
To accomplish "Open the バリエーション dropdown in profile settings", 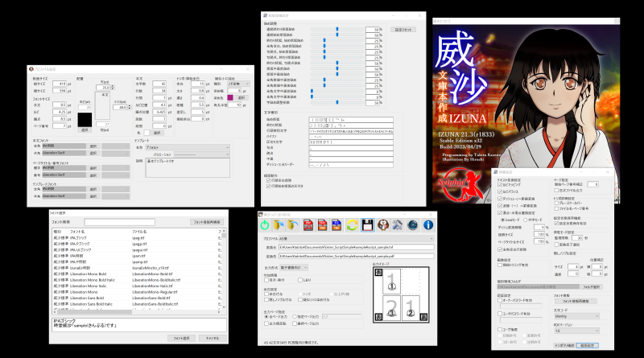I will point(201,154).
